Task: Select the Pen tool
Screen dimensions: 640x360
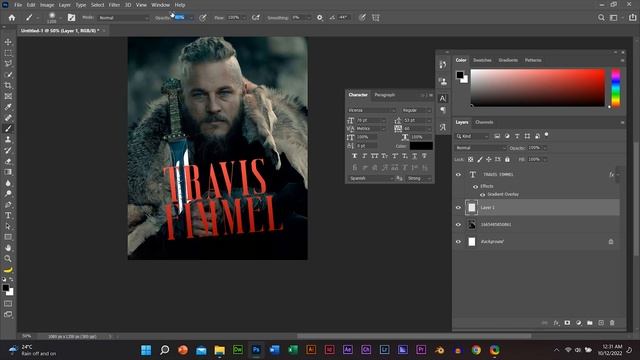Action: pos(8,204)
